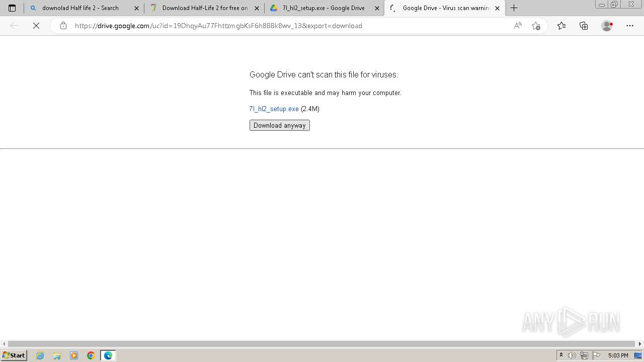Close the '7l_hl2_setup.exe - Google Drive' tab
Screen dimensions: 644x362
pos(377,8)
